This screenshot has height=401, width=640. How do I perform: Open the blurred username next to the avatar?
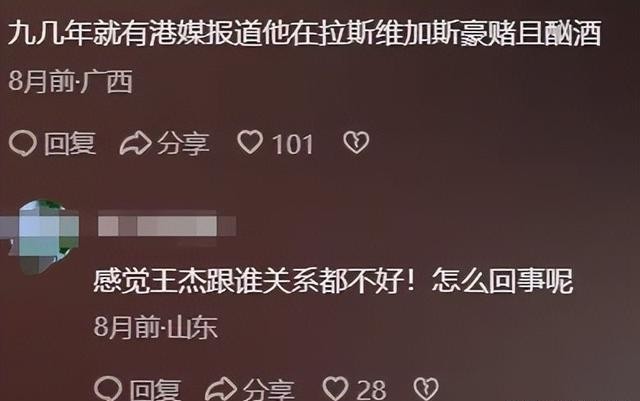point(167,226)
